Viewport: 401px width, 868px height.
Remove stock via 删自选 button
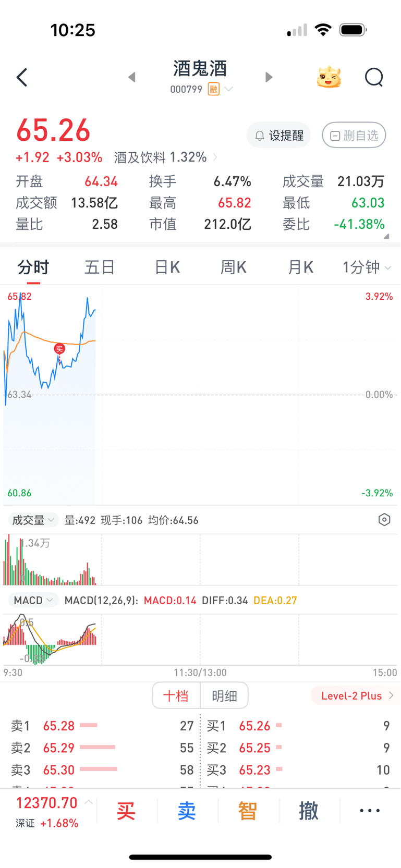coord(354,136)
